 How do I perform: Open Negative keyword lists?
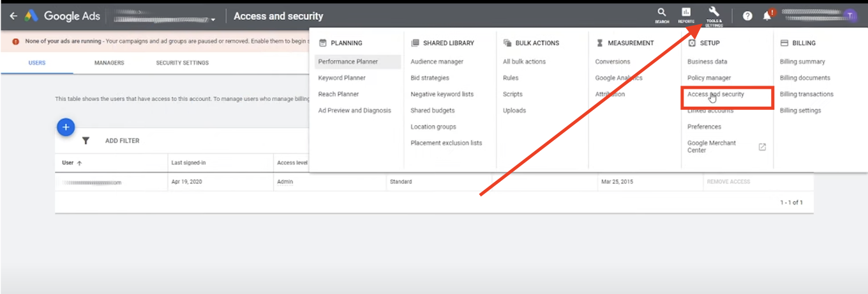click(x=442, y=94)
